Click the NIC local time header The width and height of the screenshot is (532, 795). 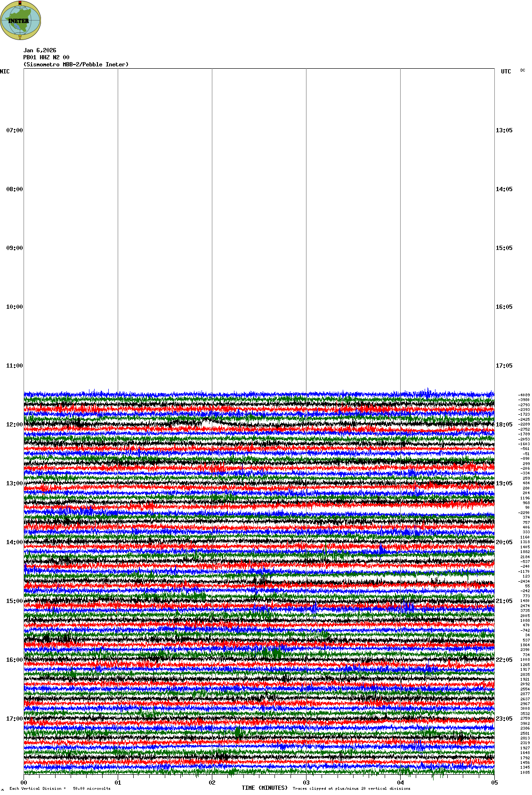click(x=5, y=72)
